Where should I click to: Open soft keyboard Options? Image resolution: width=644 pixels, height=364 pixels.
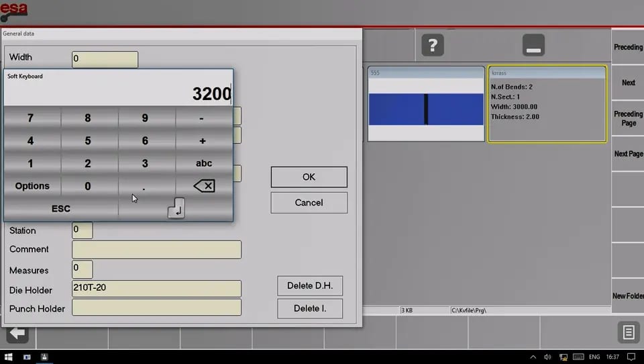pos(32,186)
